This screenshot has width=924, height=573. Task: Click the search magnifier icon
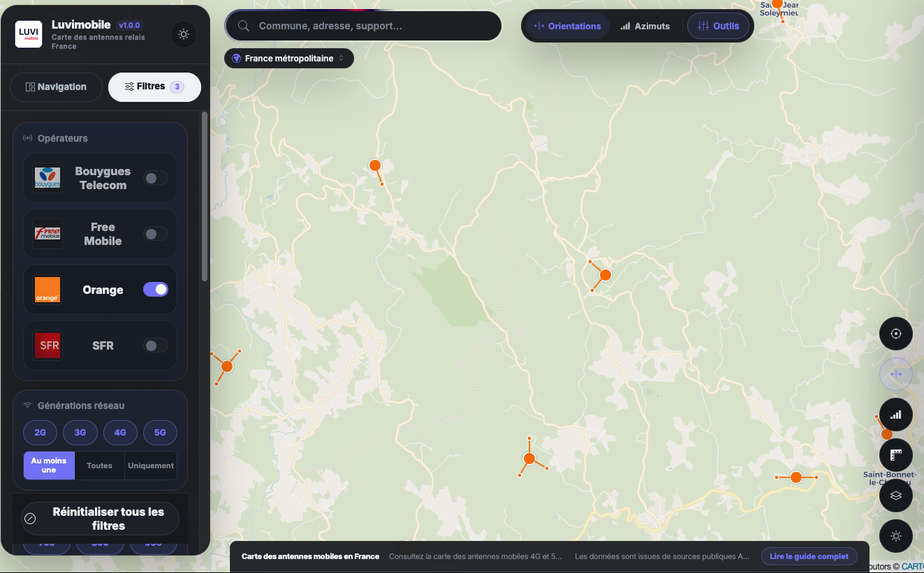pyautogui.click(x=244, y=26)
